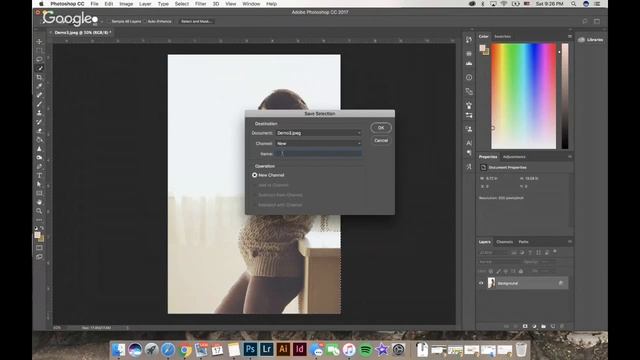
Task: Select the New Channel radio button
Action: tap(255, 175)
